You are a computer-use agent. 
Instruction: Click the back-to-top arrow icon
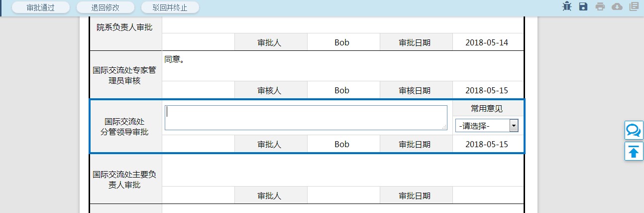634,151
